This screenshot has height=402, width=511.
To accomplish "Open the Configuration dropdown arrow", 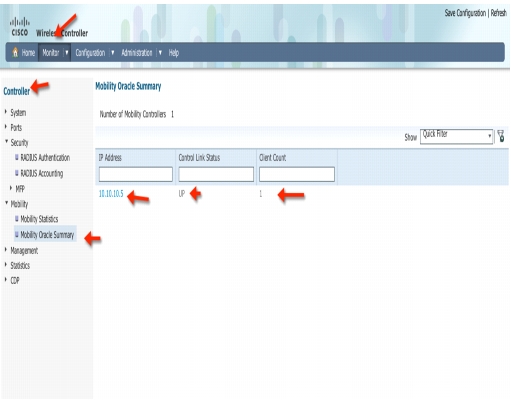I will 113,52.
